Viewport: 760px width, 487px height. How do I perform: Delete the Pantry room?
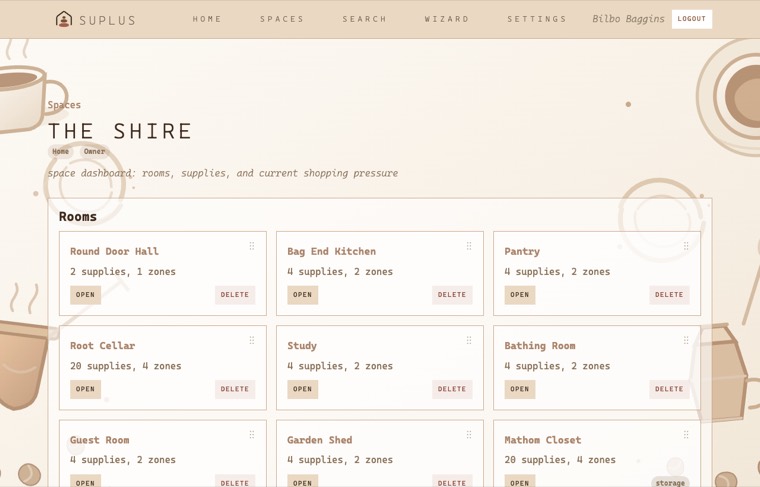pyautogui.click(x=669, y=295)
